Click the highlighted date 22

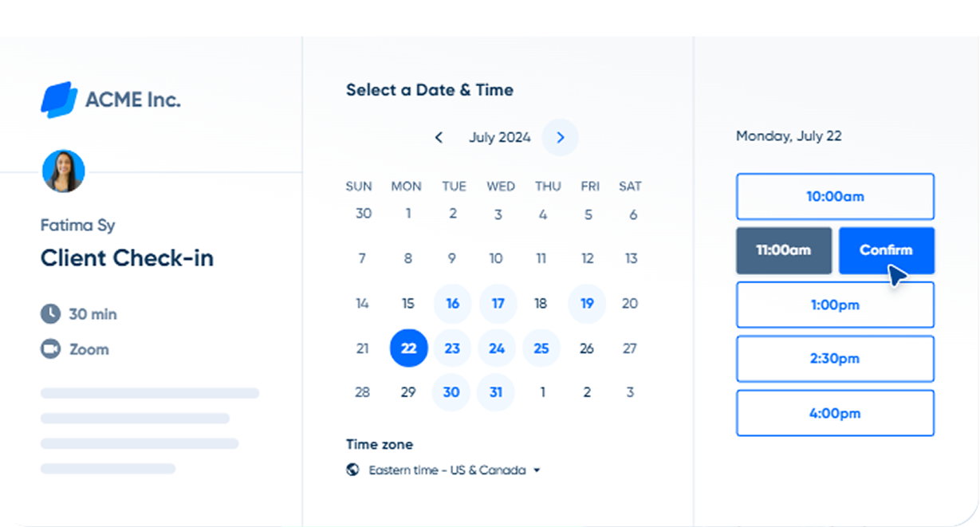click(x=408, y=348)
